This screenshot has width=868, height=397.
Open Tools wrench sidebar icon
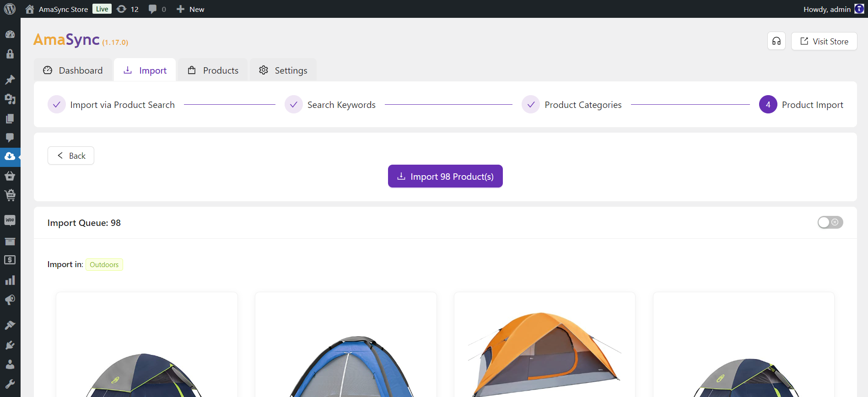click(x=10, y=384)
